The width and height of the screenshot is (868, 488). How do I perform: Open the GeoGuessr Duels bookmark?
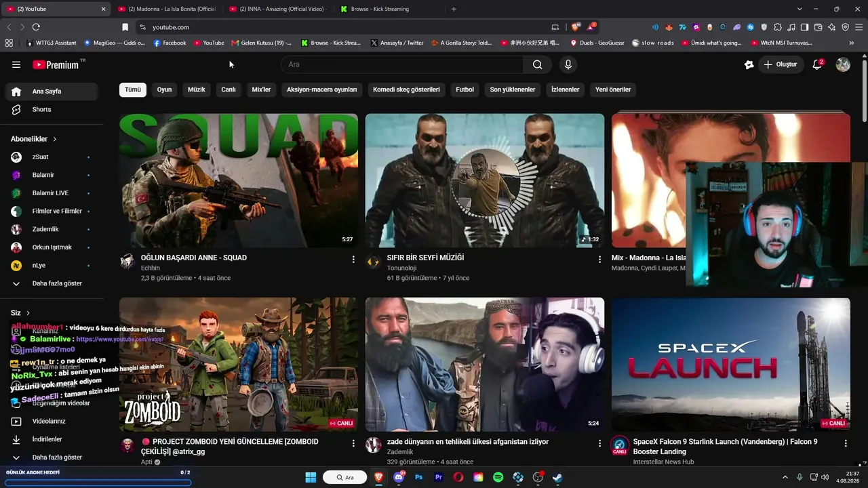(x=597, y=43)
